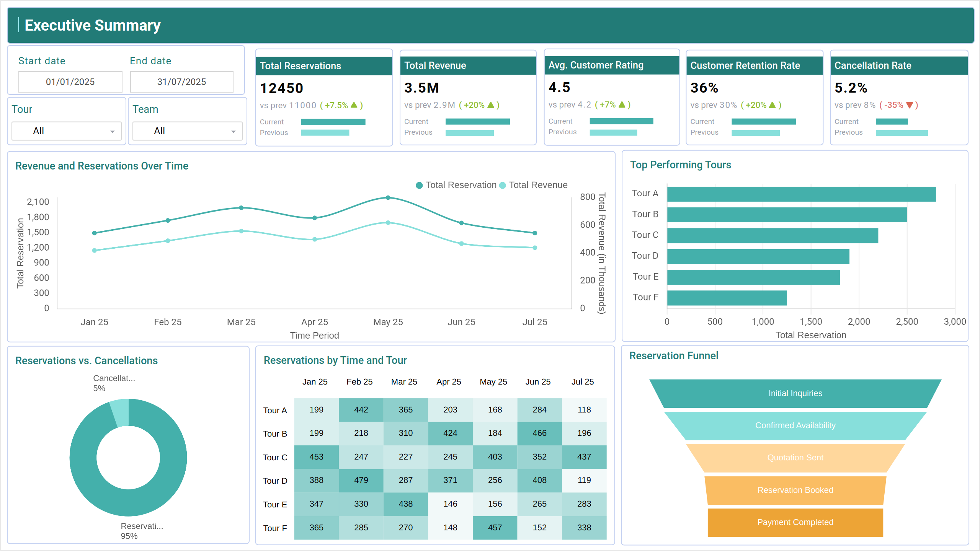Click heatmap cell Tour F May 25 value 457
Image resolution: width=980 pixels, height=551 pixels.
pyautogui.click(x=495, y=528)
